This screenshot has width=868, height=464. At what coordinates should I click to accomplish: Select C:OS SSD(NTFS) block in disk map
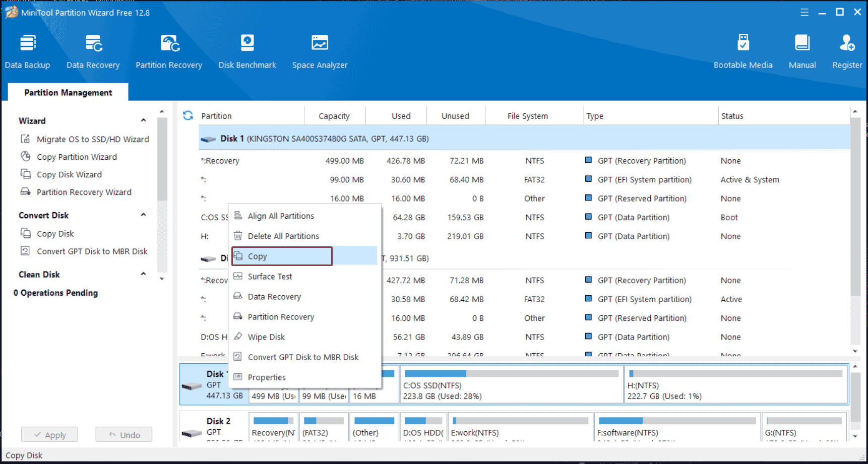(512, 385)
